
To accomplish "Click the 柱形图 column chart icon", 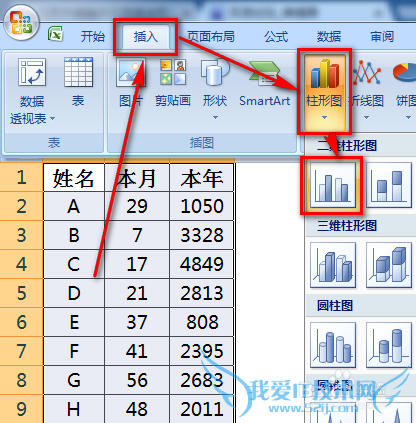I will (325, 73).
